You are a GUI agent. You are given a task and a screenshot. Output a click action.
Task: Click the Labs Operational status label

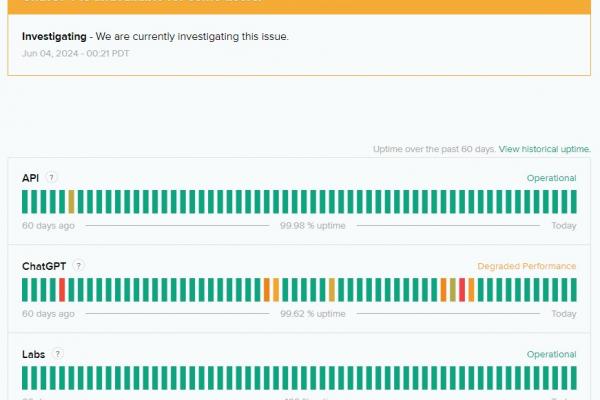(551, 354)
